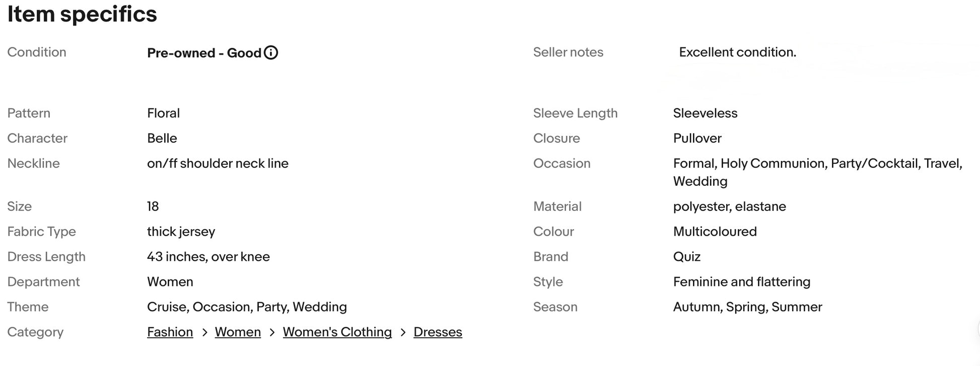Select the Pre-owned - Good condition text
The width and height of the screenshot is (980, 366).
[x=204, y=53]
